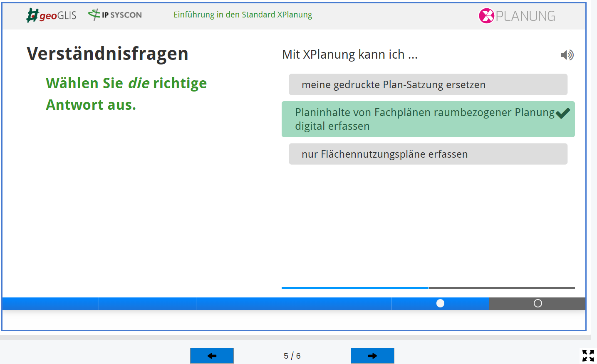Image resolution: width=597 pixels, height=364 pixels.
Task: Go to previous slide with left arrow
Action: (212, 356)
